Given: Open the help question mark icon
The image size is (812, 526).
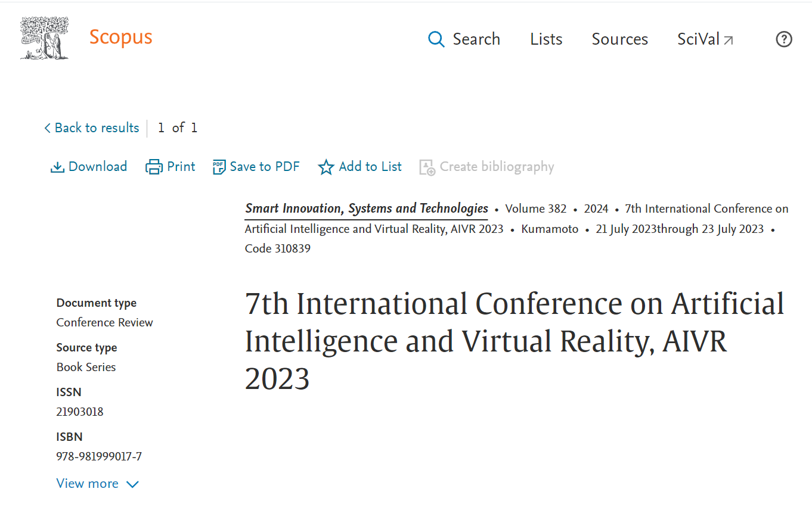Looking at the screenshot, I should click(x=783, y=39).
